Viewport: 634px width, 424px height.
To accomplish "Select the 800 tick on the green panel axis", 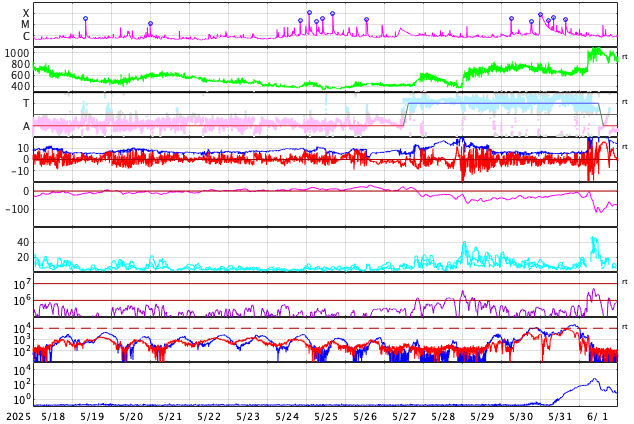I will [x=20, y=64].
